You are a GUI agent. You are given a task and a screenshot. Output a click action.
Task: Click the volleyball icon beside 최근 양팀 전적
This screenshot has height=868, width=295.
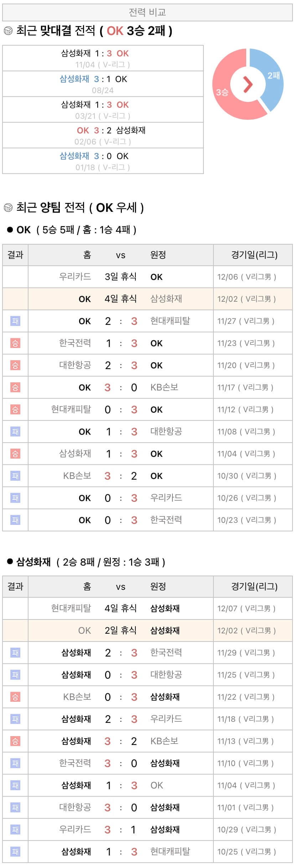[x=8, y=207]
